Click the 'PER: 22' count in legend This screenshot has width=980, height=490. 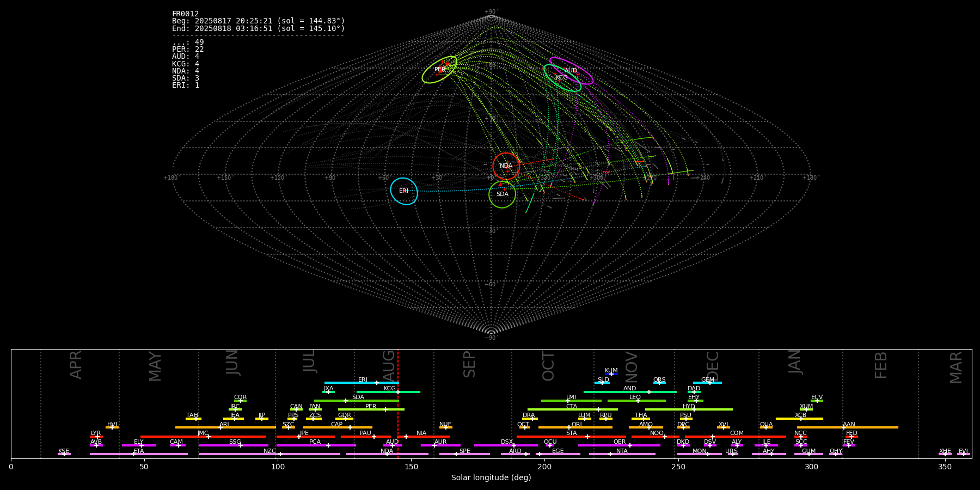(188, 50)
